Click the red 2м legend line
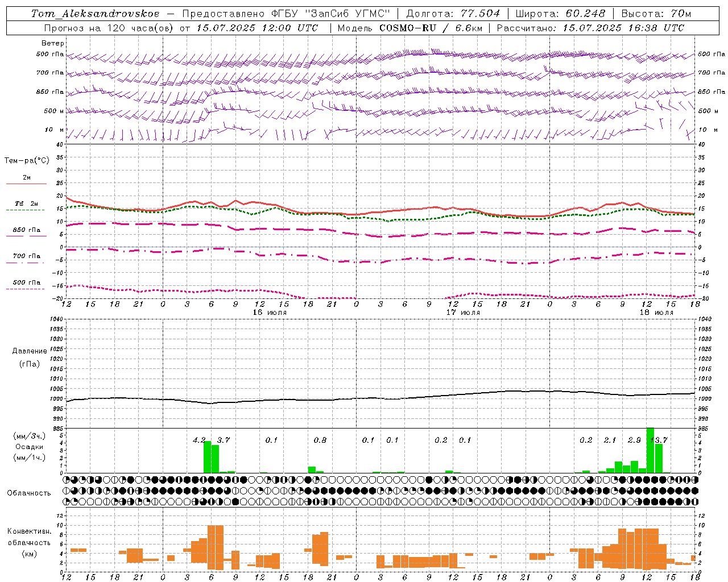This screenshot has height=582, width=728. (x=26, y=184)
